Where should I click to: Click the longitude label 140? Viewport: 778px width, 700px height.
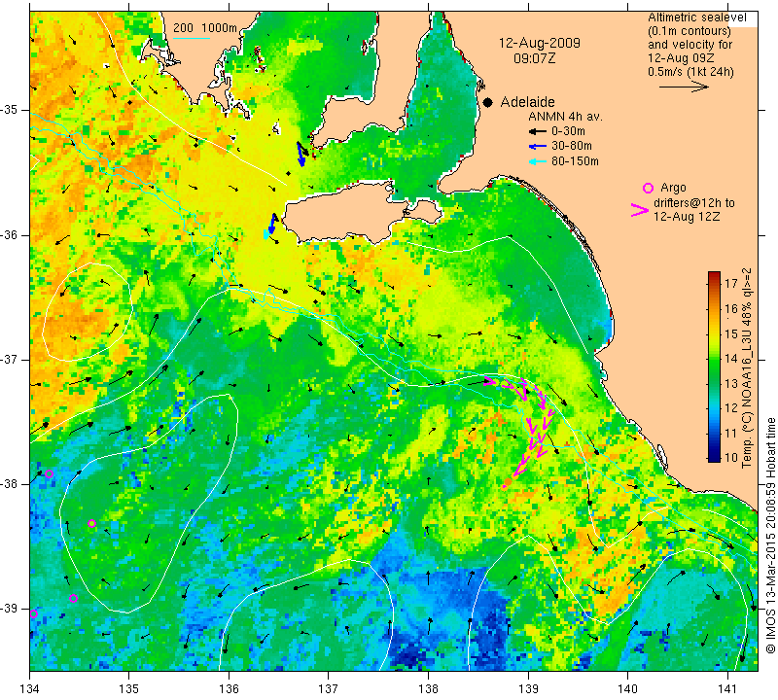click(x=627, y=689)
